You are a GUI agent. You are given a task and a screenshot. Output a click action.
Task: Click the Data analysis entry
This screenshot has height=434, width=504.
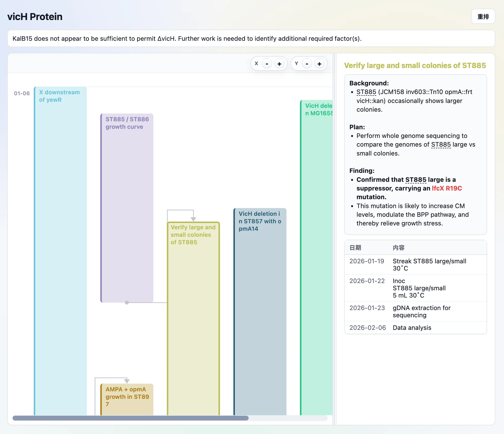pyautogui.click(x=412, y=327)
